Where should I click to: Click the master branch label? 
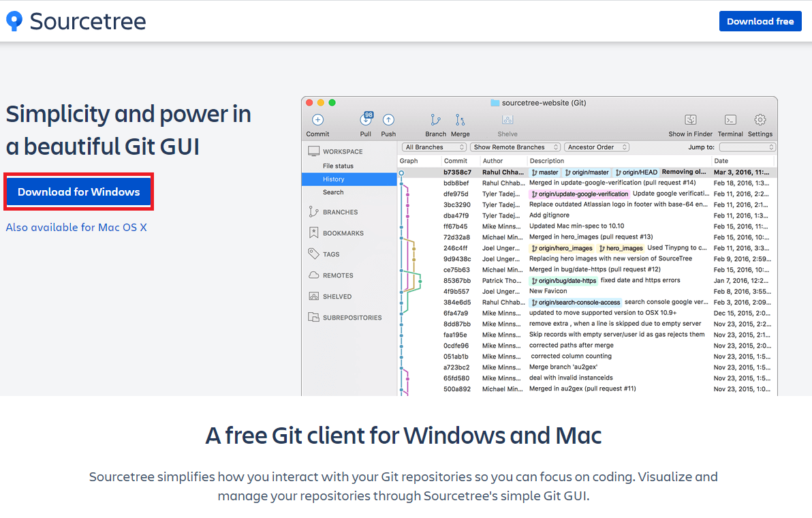tap(545, 172)
